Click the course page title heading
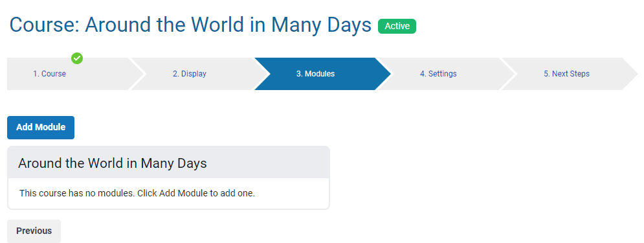This screenshot has height=243, width=644. click(x=190, y=25)
